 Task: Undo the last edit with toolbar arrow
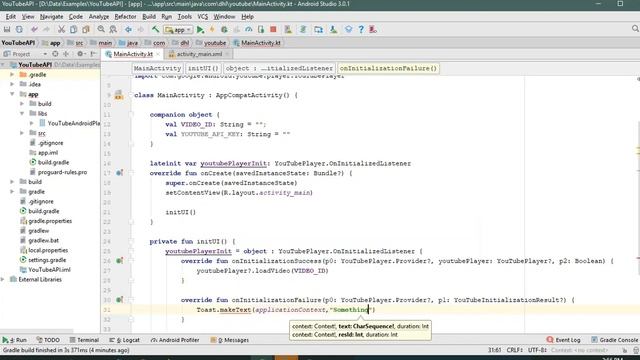(34, 29)
